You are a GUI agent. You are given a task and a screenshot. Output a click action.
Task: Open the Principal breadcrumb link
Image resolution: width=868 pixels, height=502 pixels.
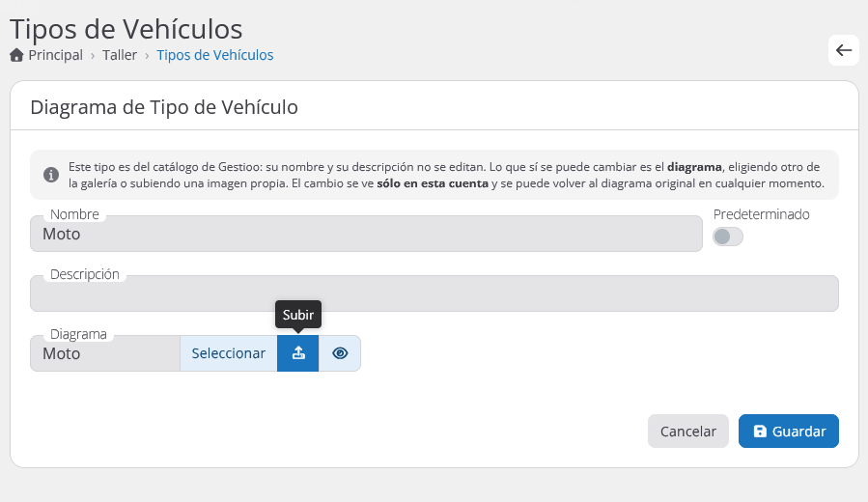click(55, 55)
